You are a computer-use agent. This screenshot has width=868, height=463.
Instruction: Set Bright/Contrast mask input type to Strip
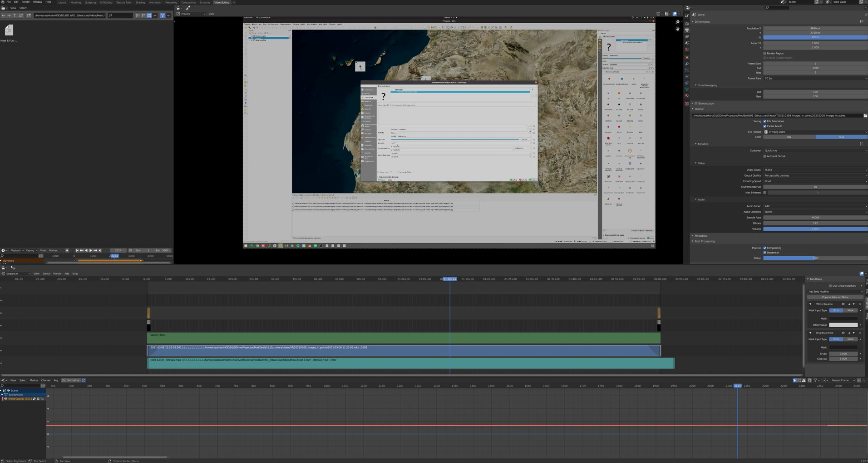pos(836,339)
